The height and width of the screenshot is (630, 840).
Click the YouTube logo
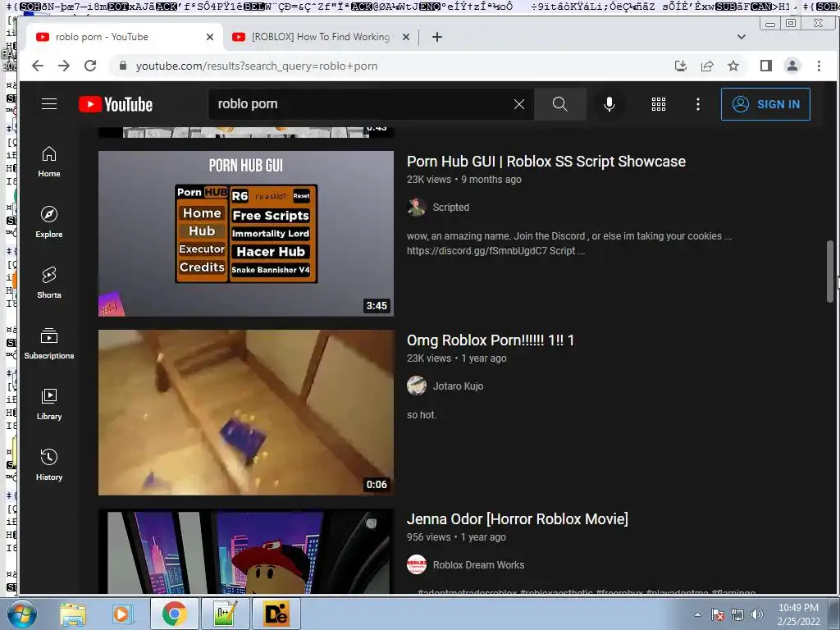point(116,104)
